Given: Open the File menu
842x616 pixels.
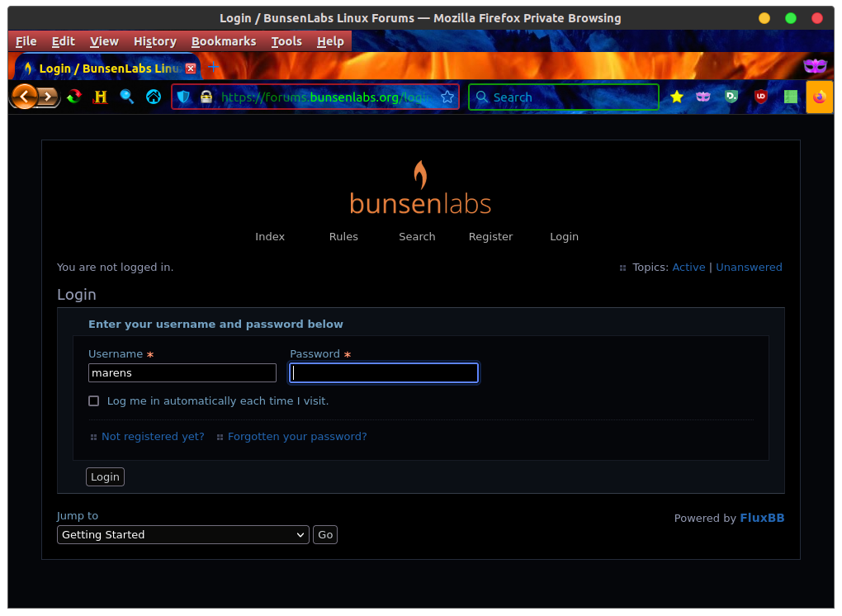Looking at the screenshot, I should [26, 41].
